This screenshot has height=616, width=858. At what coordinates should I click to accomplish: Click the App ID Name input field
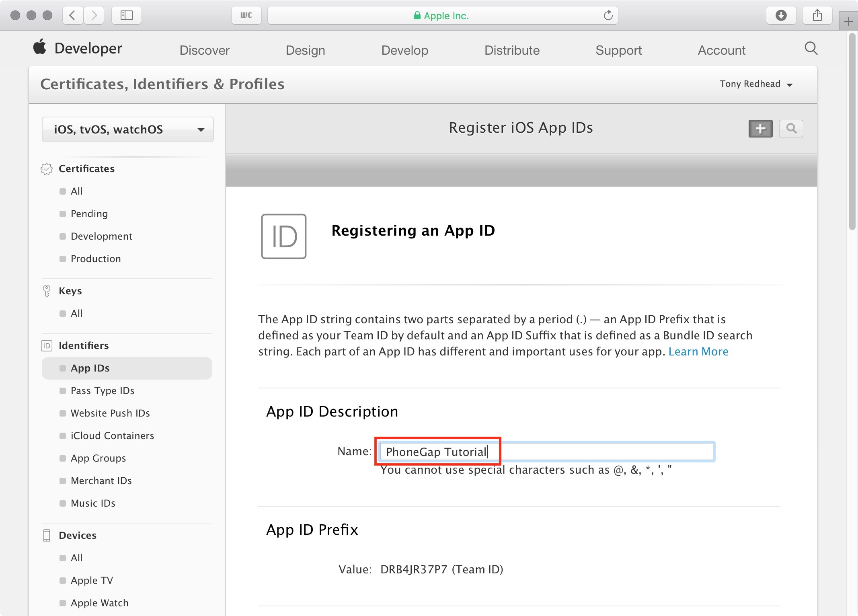pyautogui.click(x=546, y=452)
